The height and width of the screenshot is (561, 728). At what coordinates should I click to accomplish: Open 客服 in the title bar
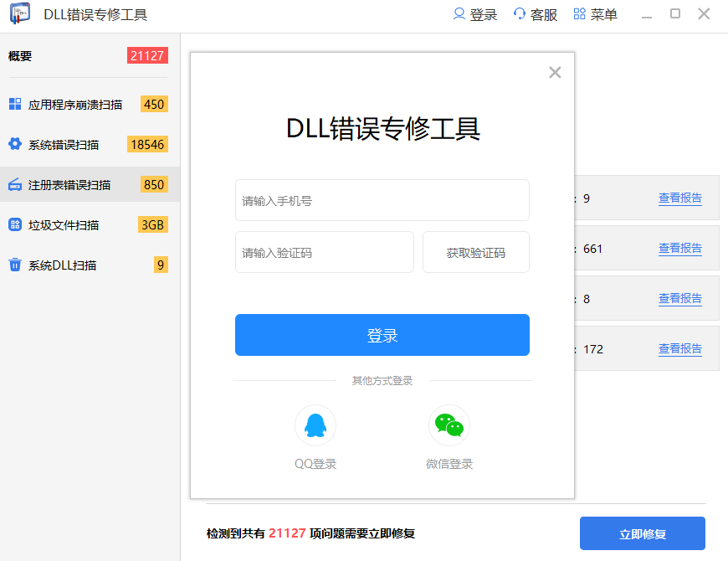click(544, 15)
